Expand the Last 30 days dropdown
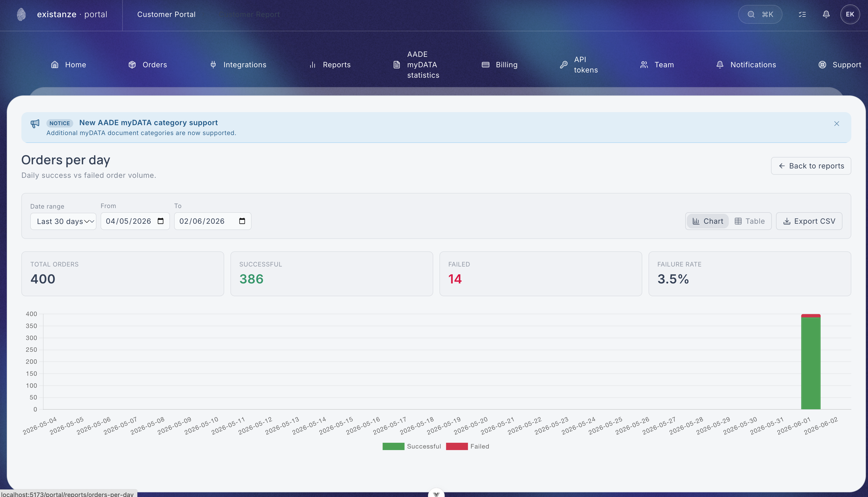The height and width of the screenshot is (497, 868). (x=63, y=221)
